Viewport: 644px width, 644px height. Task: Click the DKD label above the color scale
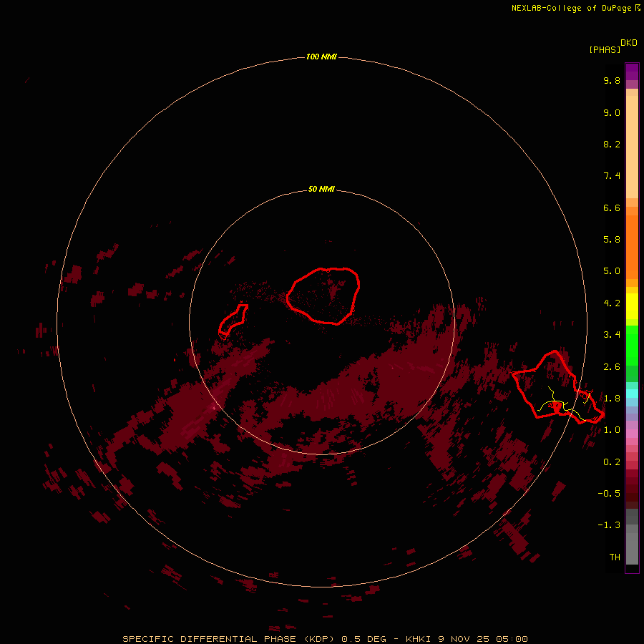click(629, 43)
